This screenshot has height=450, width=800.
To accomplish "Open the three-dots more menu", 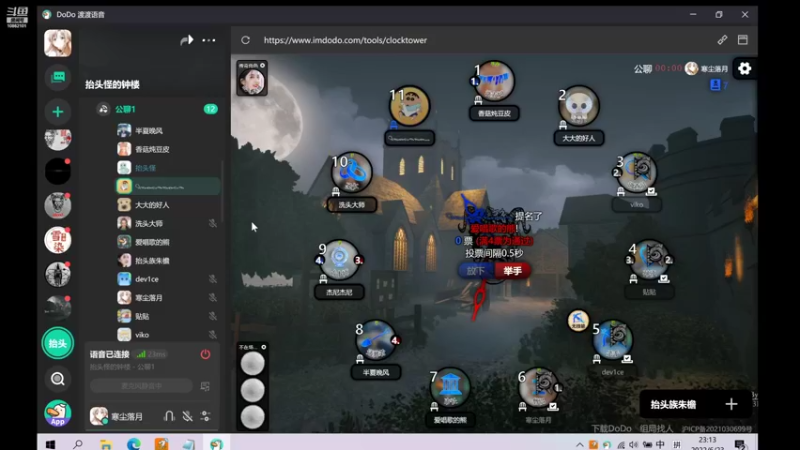I will tap(209, 40).
